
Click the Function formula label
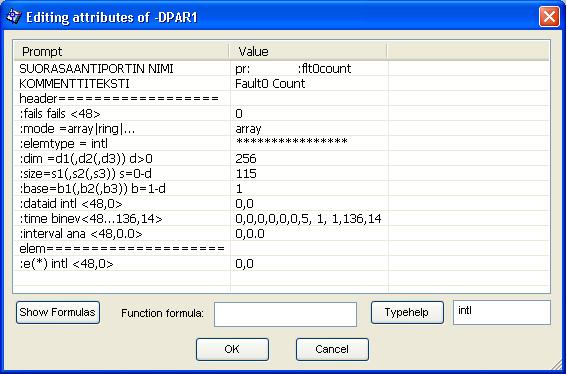[x=162, y=313]
